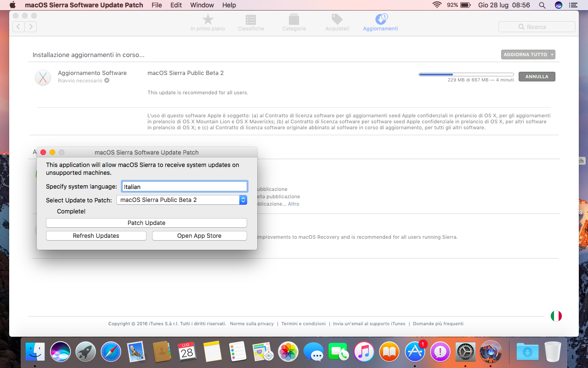Click the macOS Sierra download progress bar
Screen dimensions: 588x368
(x=466, y=74)
